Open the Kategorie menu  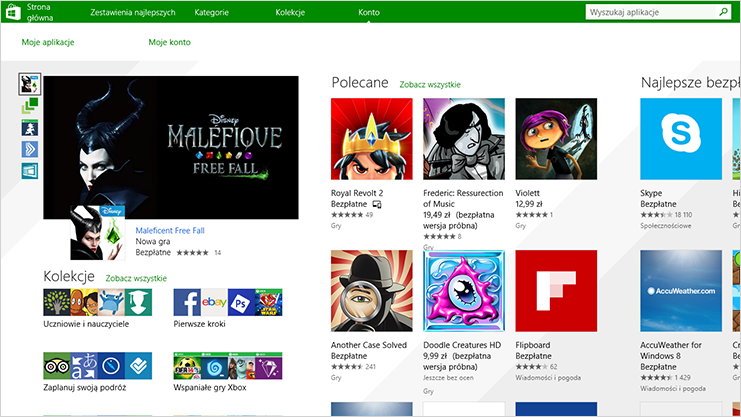point(212,12)
